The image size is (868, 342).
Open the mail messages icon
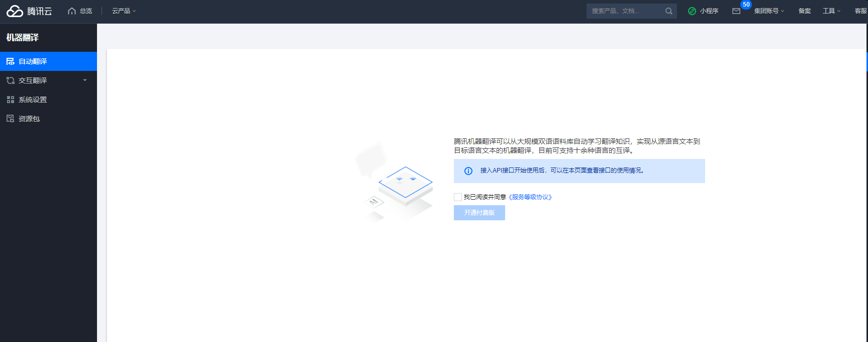pyautogui.click(x=736, y=11)
